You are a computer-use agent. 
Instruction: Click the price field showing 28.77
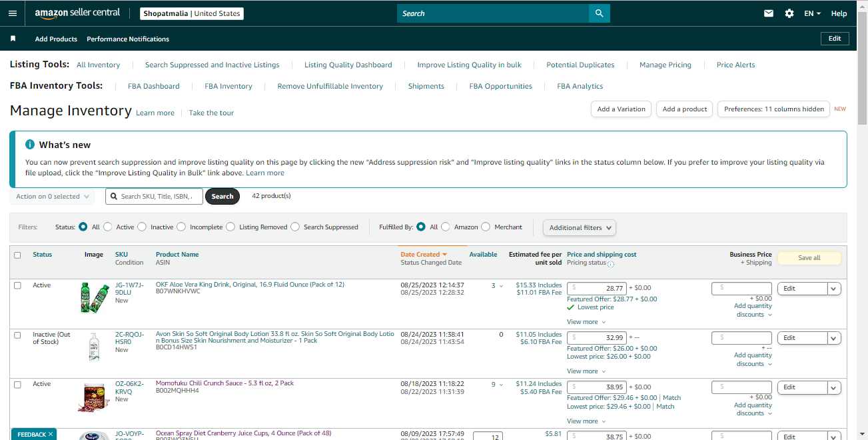click(x=596, y=289)
